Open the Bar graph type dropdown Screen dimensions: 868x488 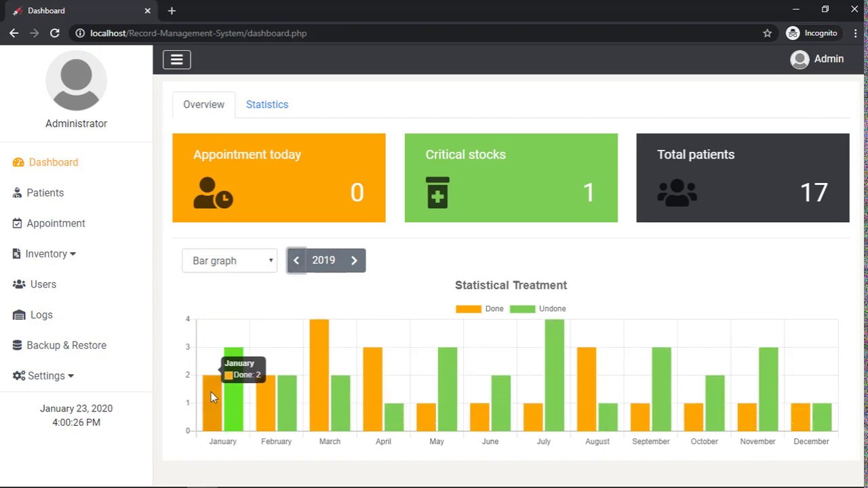[229, 261]
